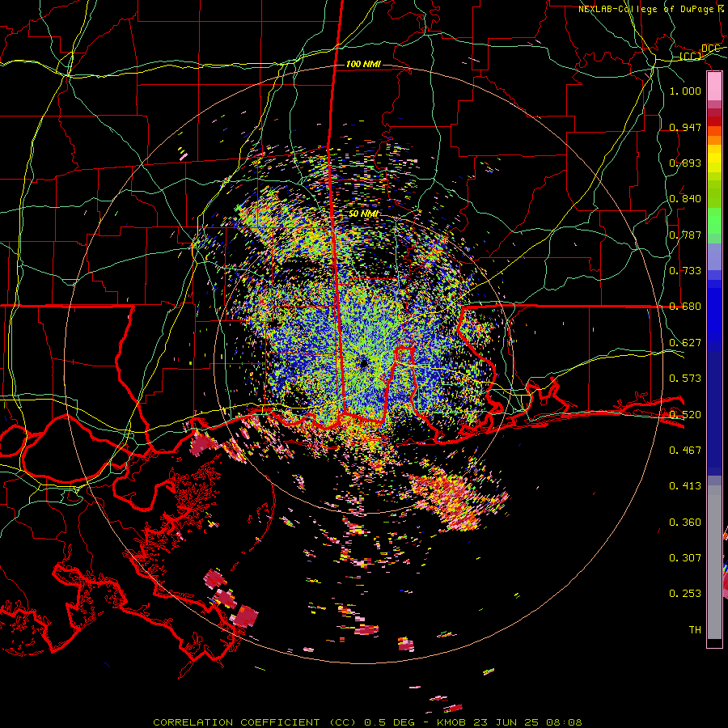
Task: Click the 0.840 scale value
Action: tap(685, 199)
